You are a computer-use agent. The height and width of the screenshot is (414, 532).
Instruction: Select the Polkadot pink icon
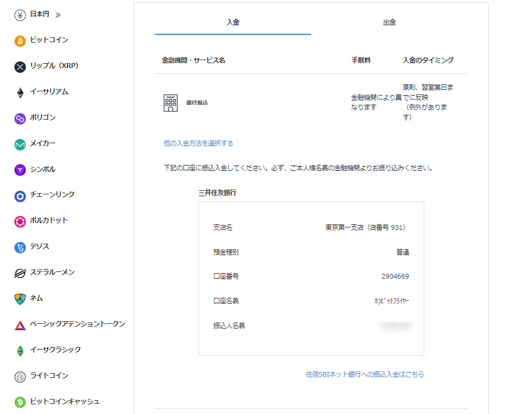coord(20,221)
